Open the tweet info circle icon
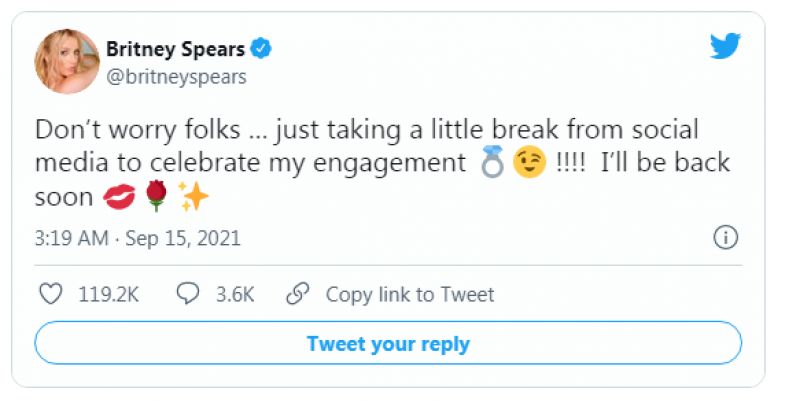Screen dimensions: 800x403 pyautogui.click(x=725, y=238)
